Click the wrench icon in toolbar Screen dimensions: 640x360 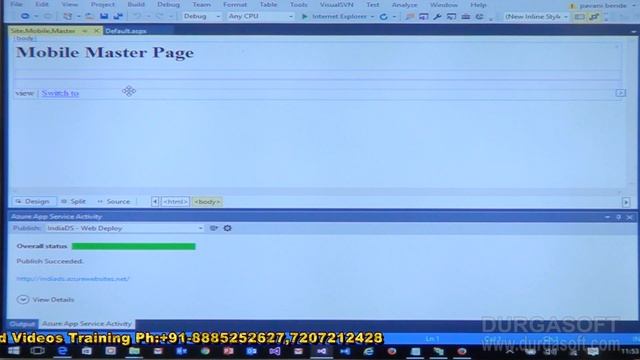point(437,17)
